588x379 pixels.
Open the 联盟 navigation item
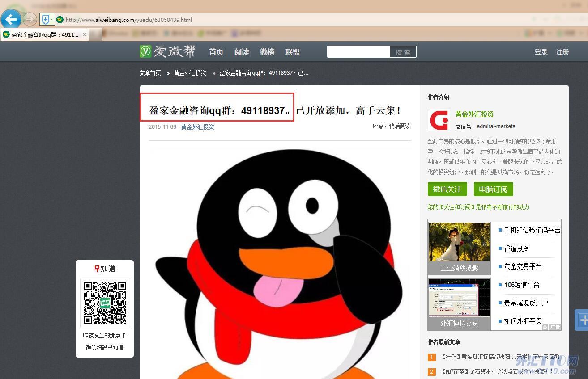click(293, 52)
